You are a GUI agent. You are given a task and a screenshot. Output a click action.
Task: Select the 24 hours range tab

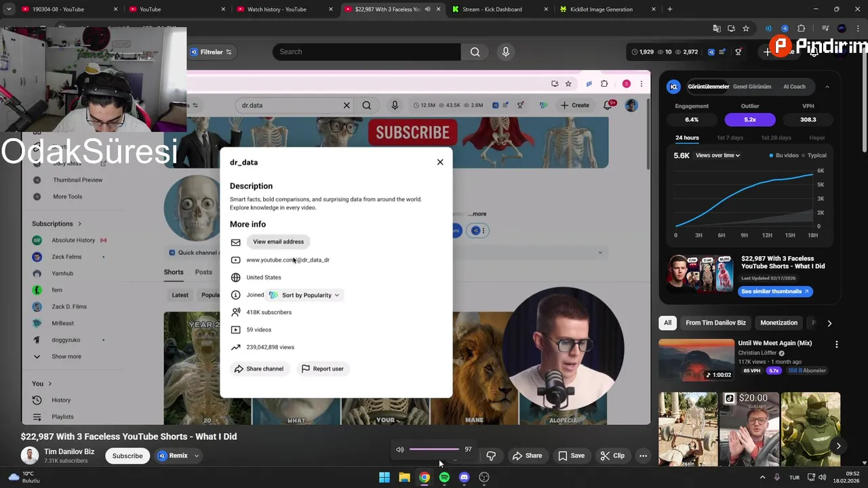click(687, 138)
